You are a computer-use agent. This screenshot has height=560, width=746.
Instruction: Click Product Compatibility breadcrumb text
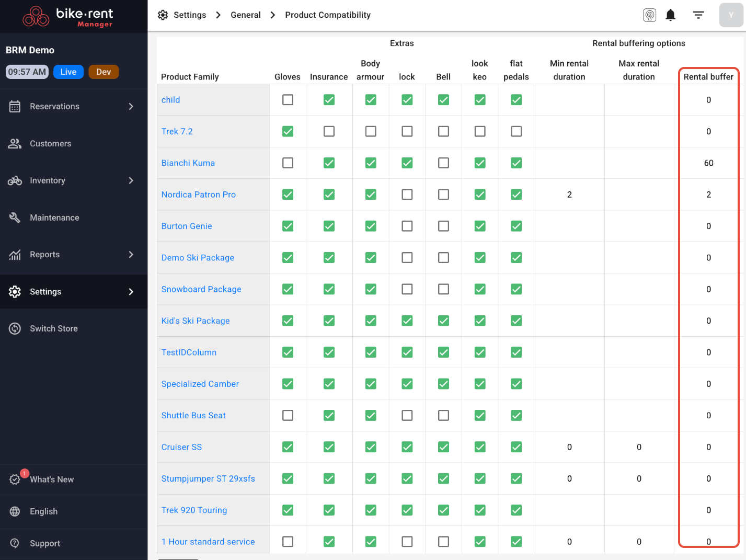(328, 15)
